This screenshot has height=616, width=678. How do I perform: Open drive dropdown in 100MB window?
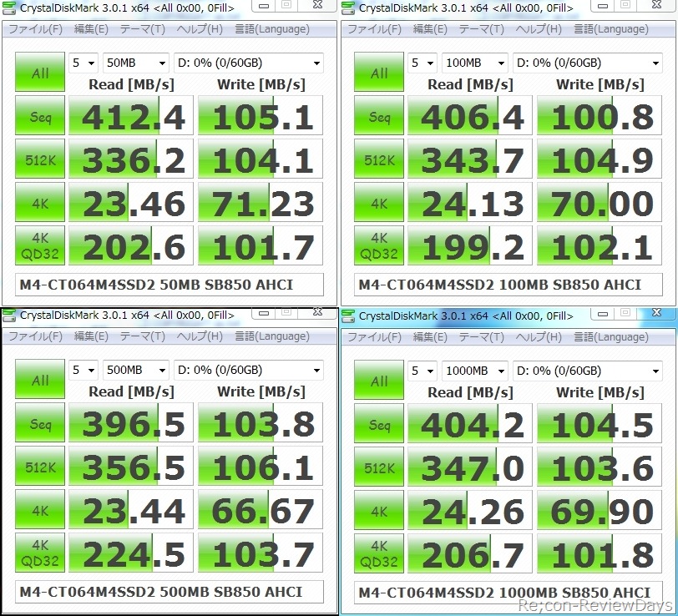pos(588,63)
